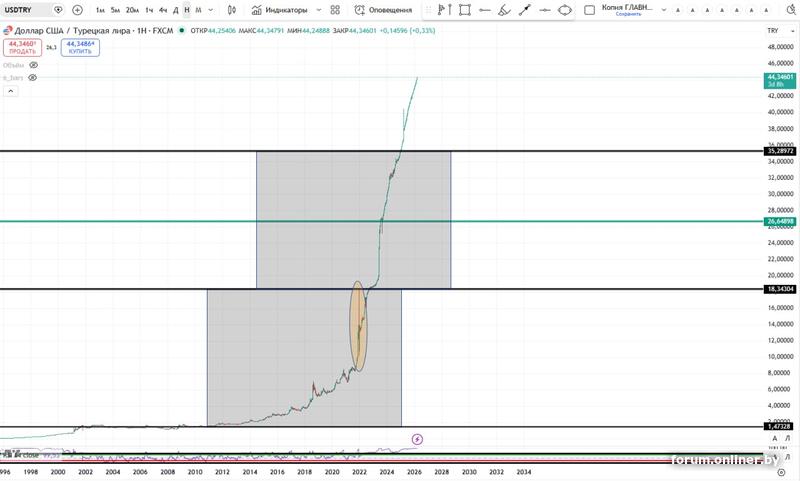Screen dimensions: 800x481
Task: Expand the layout name dropdown chevron
Action: [664, 10]
